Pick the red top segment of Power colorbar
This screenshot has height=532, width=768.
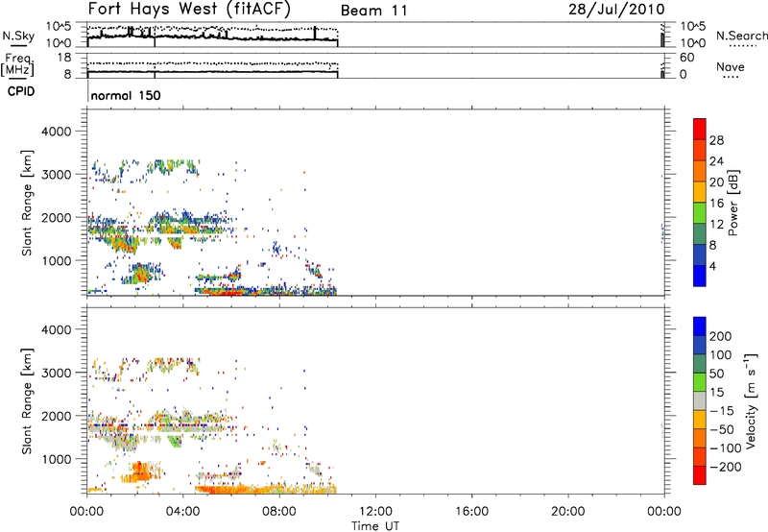[700, 129]
